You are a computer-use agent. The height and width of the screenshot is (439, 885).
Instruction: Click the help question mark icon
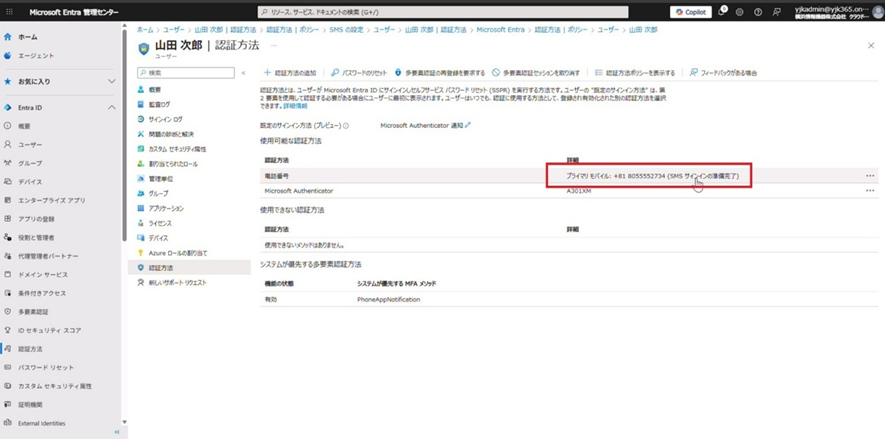point(756,12)
